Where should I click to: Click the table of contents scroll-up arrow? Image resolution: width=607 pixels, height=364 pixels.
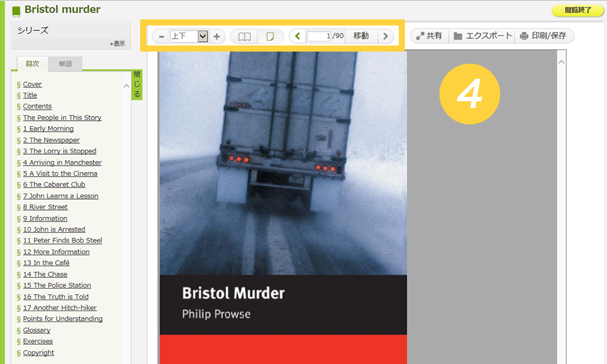[x=126, y=86]
